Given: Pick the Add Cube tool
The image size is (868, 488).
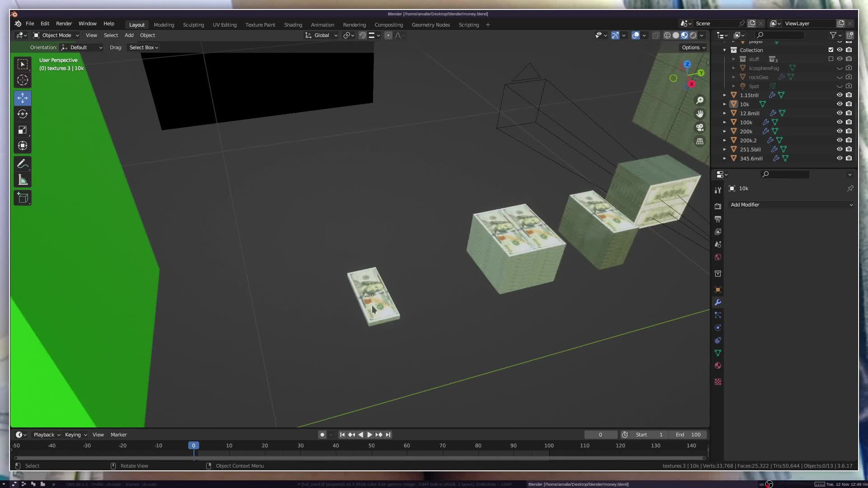Looking at the screenshot, I should click(x=23, y=198).
